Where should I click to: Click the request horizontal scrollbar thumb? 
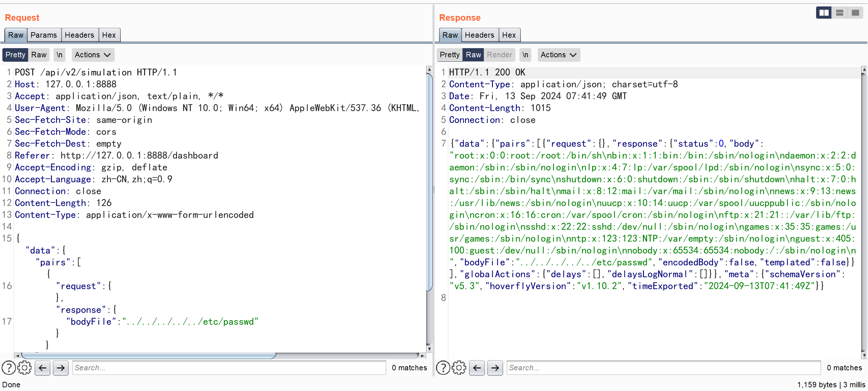(x=149, y=355)
